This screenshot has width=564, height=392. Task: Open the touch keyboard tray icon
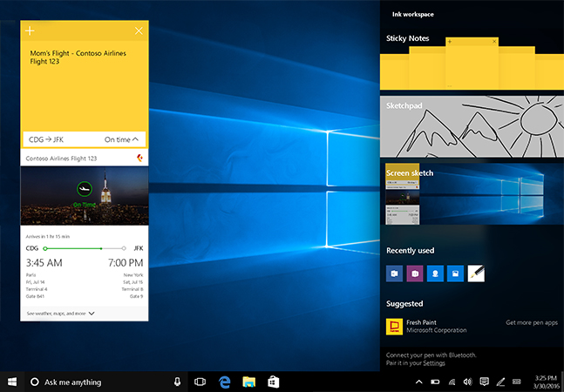tap(517, 382)
